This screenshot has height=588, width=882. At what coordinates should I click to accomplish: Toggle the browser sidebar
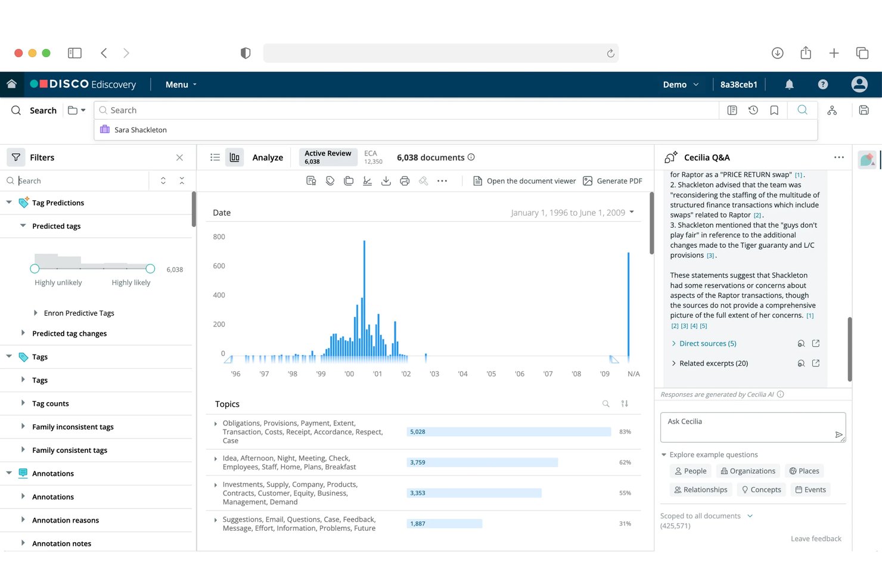[x=74, y=53]
